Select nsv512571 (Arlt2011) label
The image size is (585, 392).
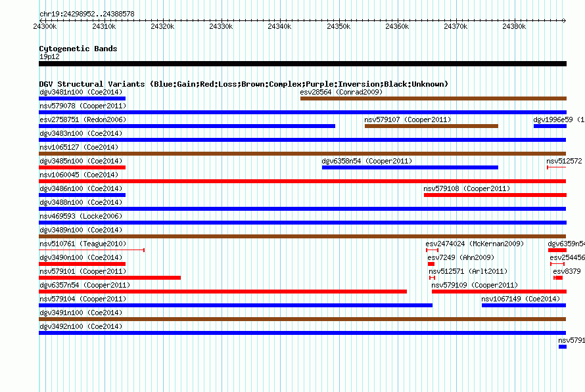pos(468,271)
